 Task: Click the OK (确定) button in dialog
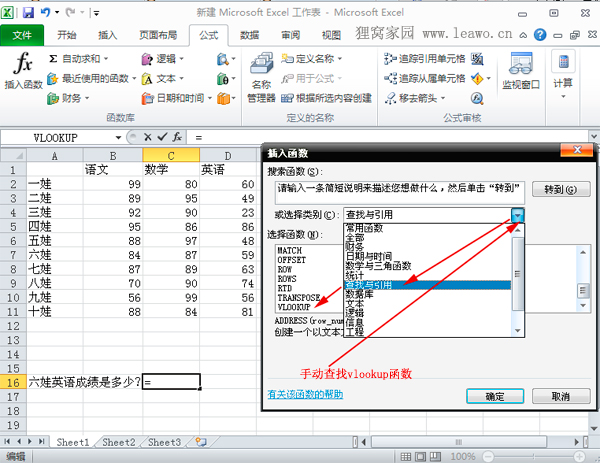pyautogui.click(x=495, y=396)
